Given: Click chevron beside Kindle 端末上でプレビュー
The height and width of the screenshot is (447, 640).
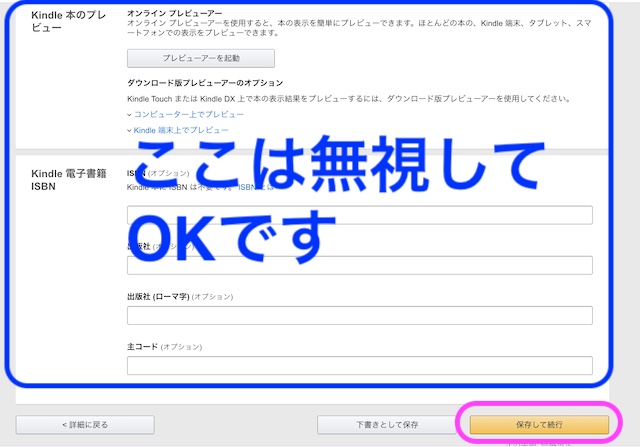Looking at the screenshot, I should pos(130,130).
